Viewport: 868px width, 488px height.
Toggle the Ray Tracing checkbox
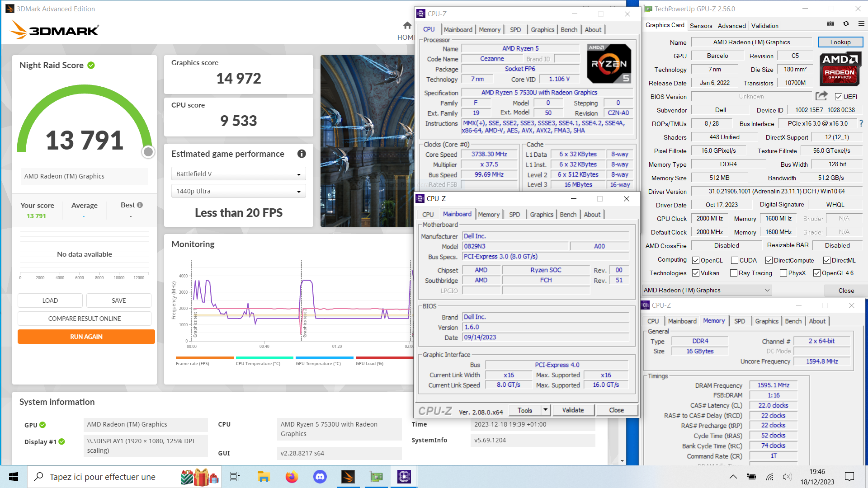[734, 273]
